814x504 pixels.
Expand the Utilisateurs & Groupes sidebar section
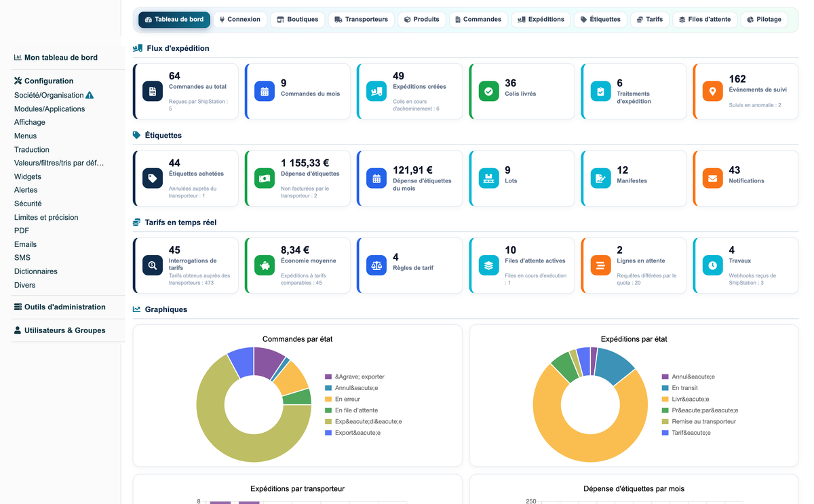point(60,330)
